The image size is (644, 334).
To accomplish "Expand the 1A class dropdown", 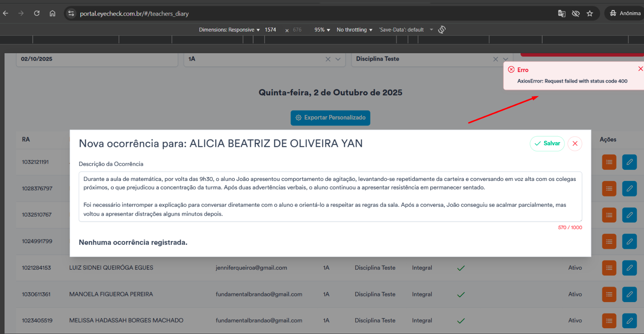I will pyautogui.click(x=338, y=59).
